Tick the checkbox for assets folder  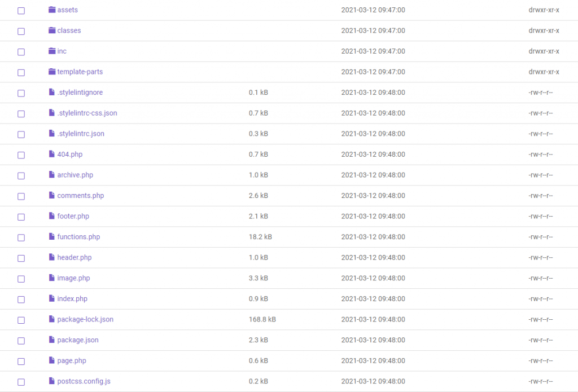21,11
